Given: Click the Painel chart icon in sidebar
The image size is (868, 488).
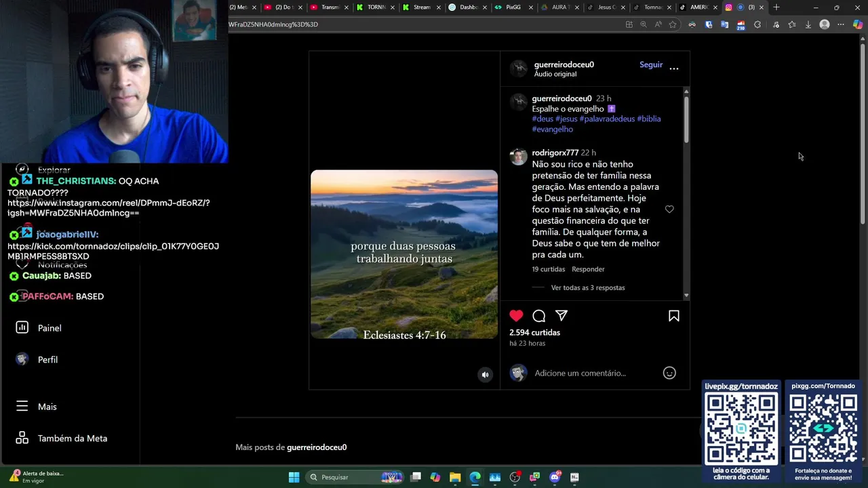Looking at the screenshot, I should [x=22, y=327].
